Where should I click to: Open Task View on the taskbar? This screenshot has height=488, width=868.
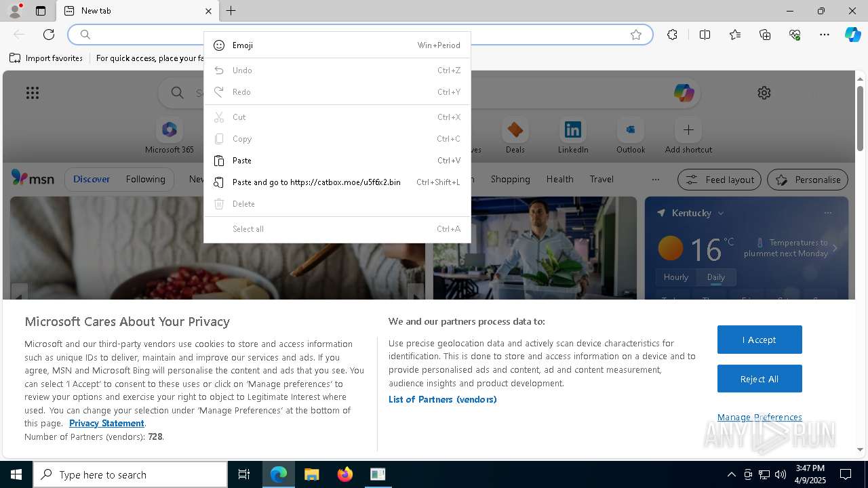pyautogui.click(x=244, y=474)
